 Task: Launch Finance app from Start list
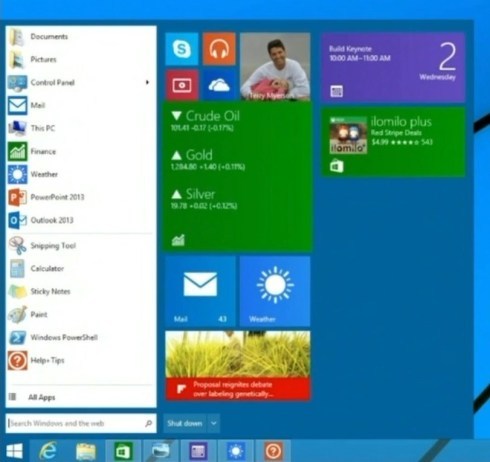pos(80,151)
